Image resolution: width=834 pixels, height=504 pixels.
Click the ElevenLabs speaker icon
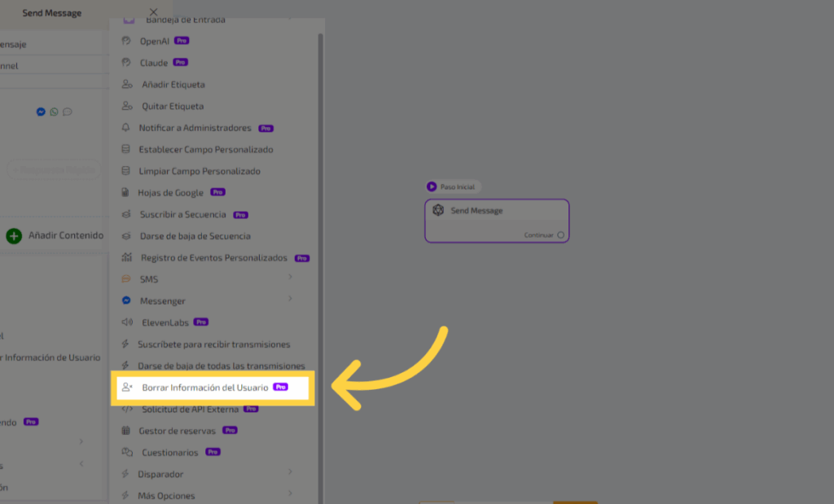126,322
